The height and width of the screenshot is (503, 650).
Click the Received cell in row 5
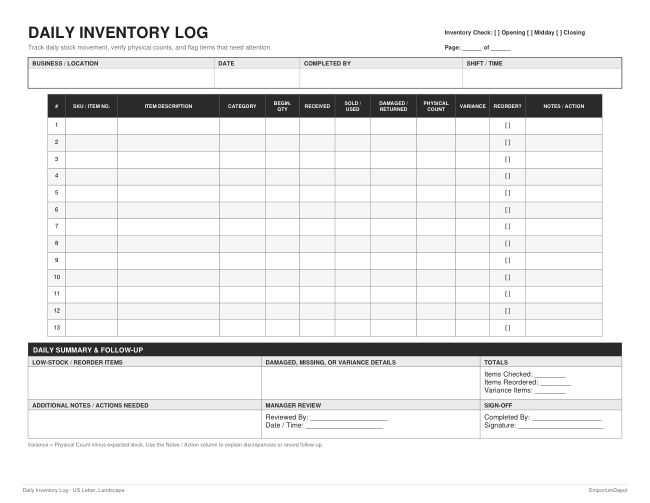click(x=317, y=194)
